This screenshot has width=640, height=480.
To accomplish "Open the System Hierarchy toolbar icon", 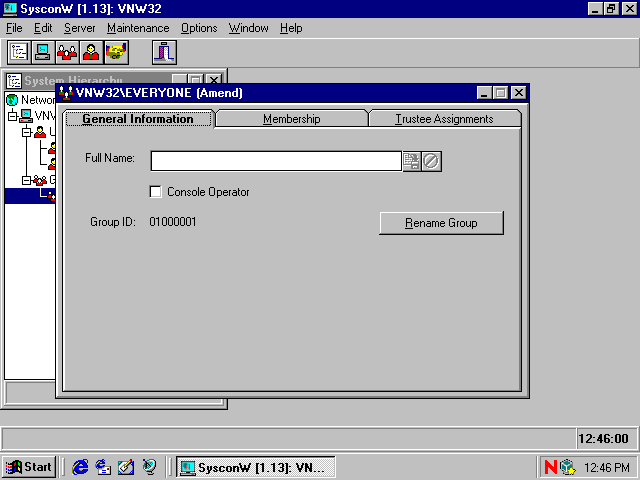I will [x=19, y=52].
